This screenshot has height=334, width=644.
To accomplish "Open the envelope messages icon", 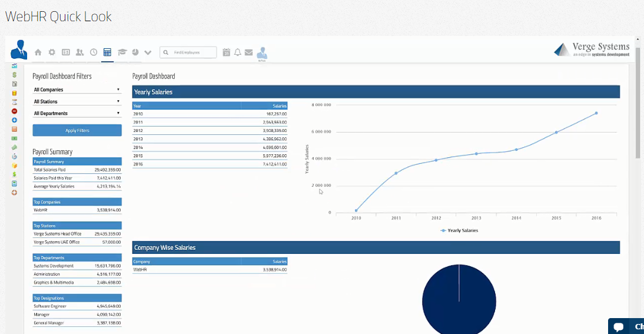I will coord(248,52).
